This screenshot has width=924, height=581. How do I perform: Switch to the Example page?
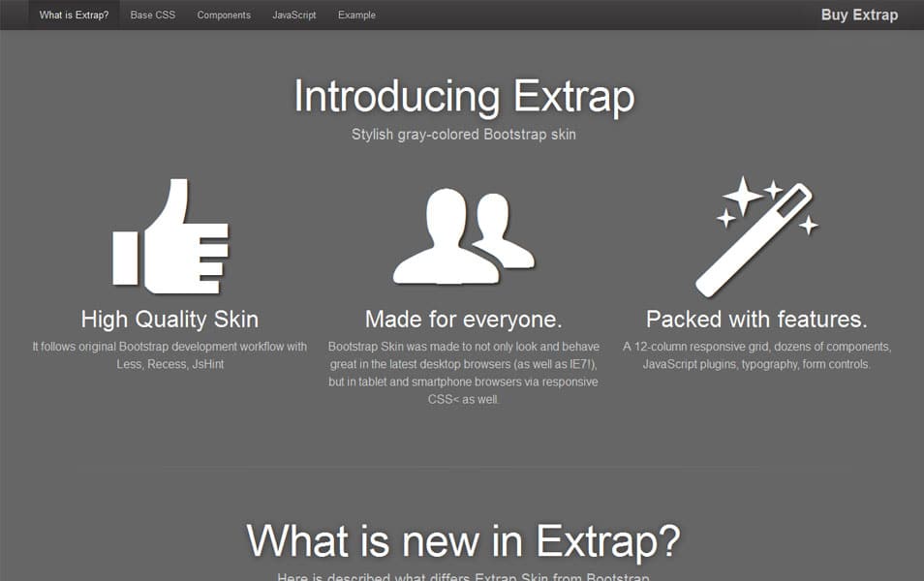[x=355, y=15]
